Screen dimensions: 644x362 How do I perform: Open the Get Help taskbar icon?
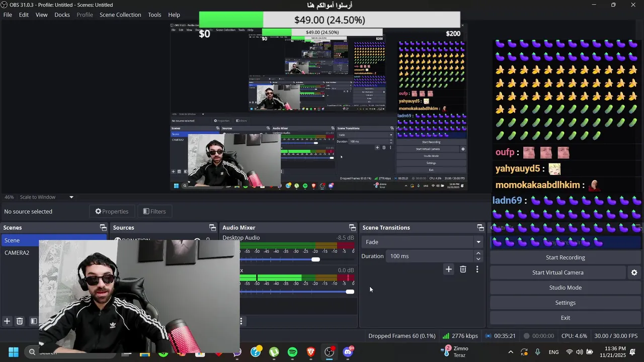(256, 352)
